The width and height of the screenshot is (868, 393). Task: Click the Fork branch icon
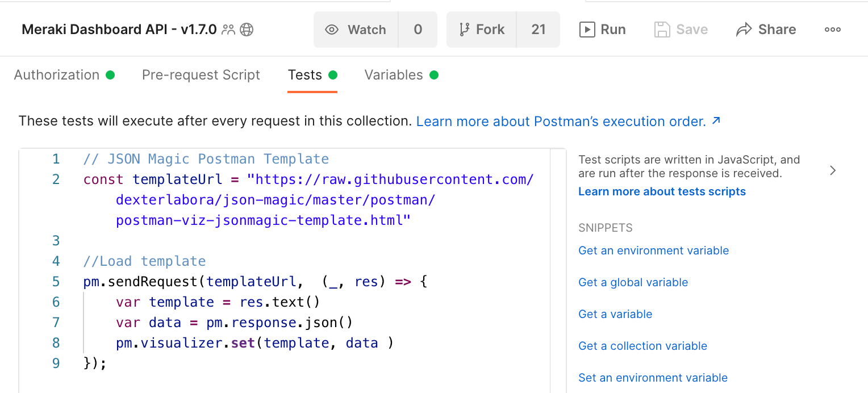(x=464, y=30)
